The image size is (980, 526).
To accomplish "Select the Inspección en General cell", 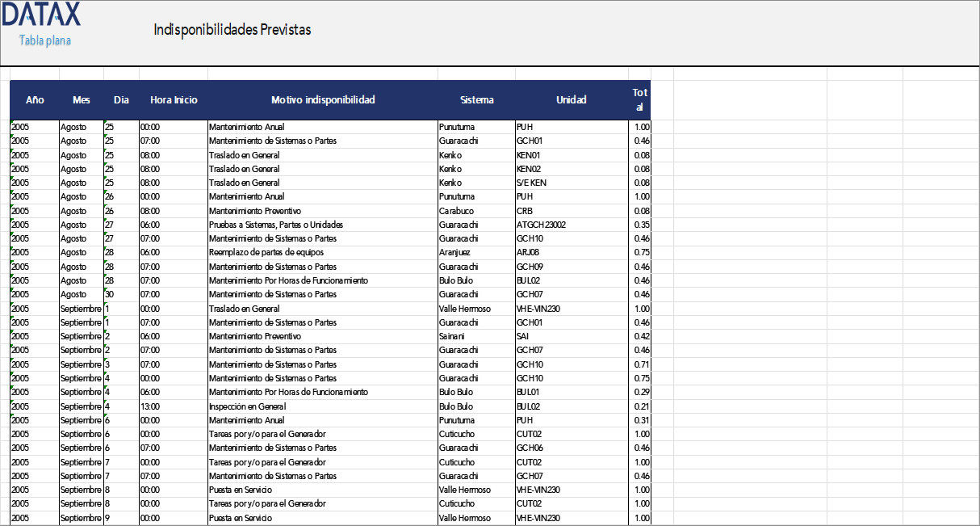I will point(247,406).
